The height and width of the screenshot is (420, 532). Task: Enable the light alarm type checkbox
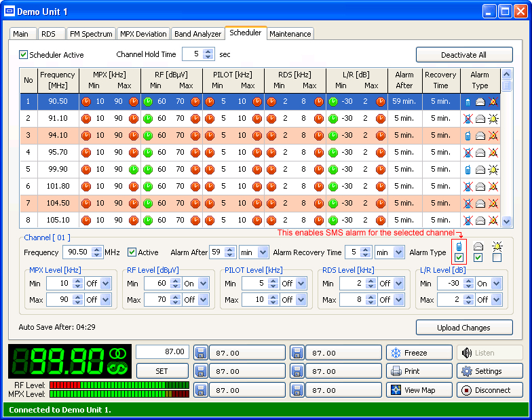tap(497, 258)
